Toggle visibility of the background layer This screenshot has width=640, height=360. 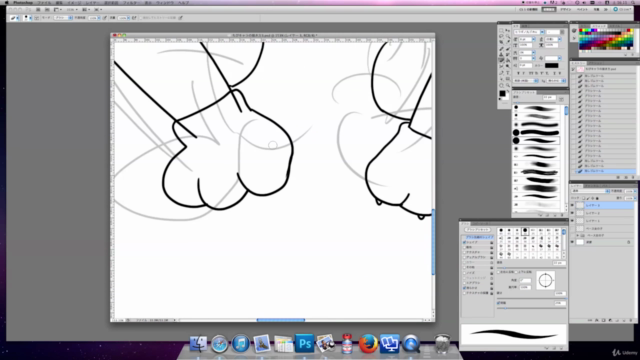(572, 242)
